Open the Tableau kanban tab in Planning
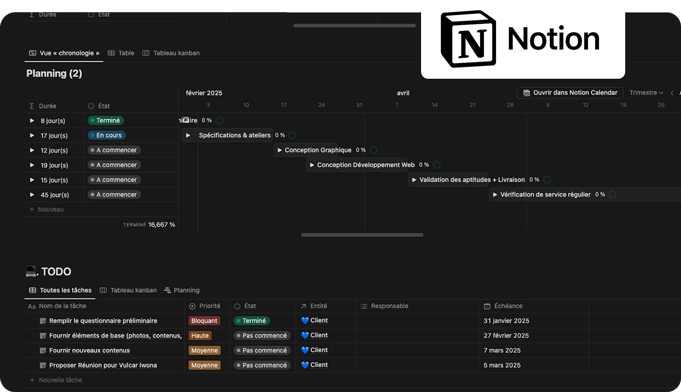681x392 pixels. pos(171,53)
